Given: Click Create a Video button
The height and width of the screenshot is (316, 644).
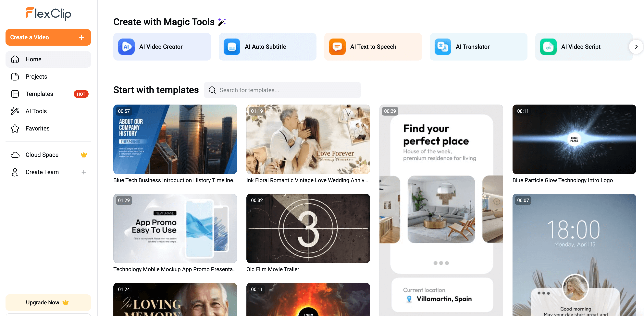Looking at the screenshot, I should (46, 37).
